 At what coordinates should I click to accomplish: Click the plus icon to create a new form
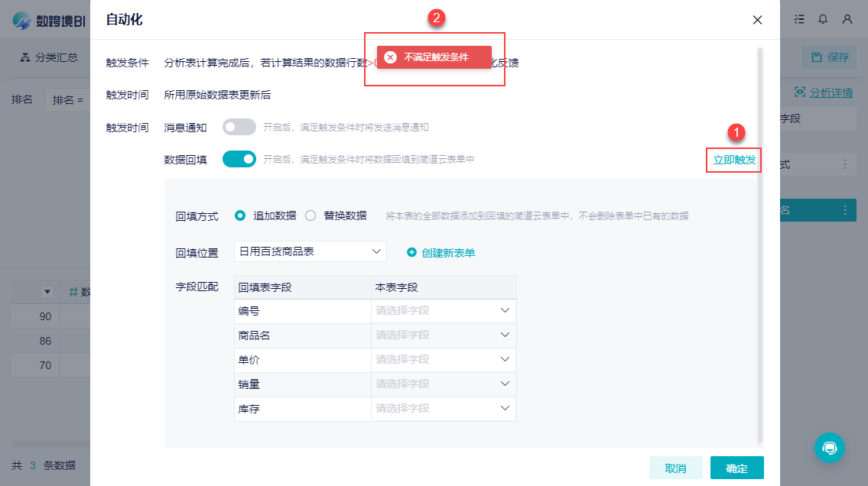pos(411,252)
